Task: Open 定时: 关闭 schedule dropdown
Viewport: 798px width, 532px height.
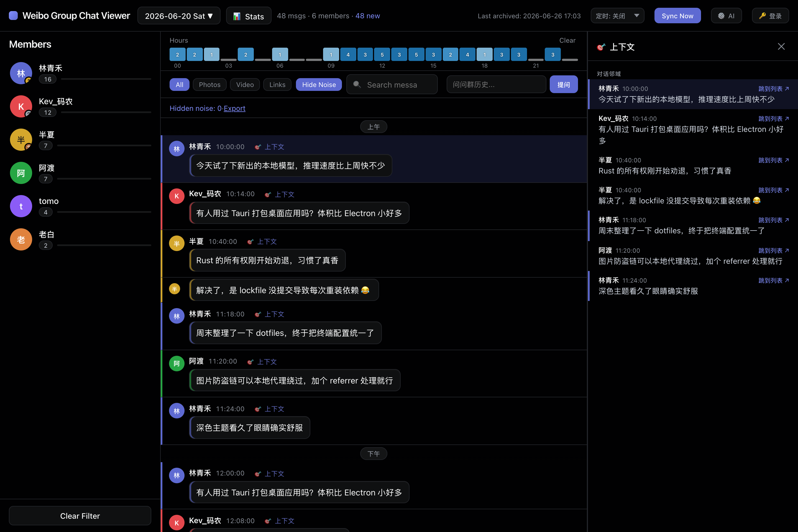Action: [x=618, y=16]
